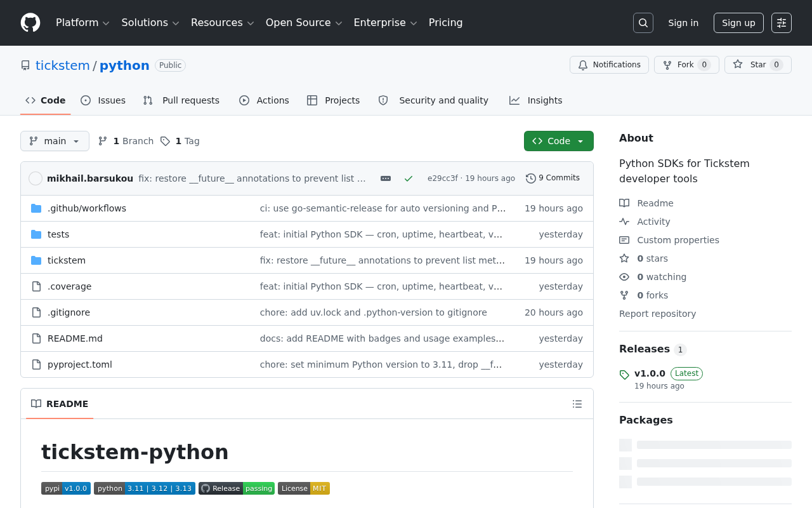Open the tickstem owner link
Screen dimensions: 812x508
[x=63, y=65]
